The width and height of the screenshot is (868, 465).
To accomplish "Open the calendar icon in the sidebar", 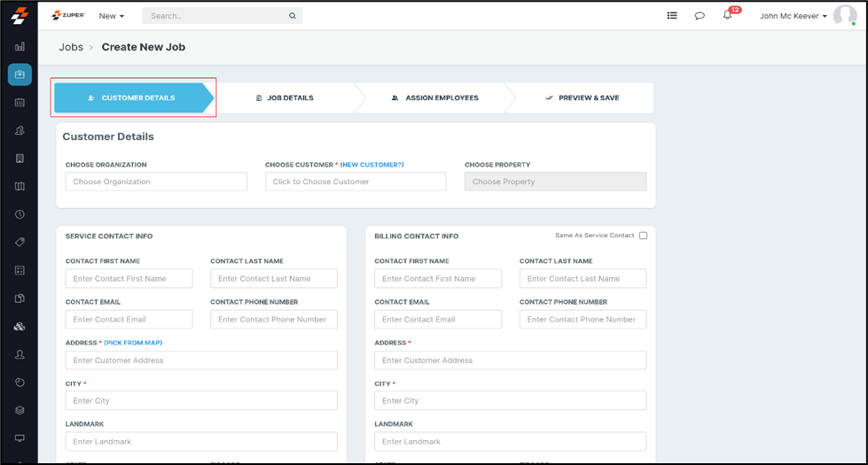I will (20, 102).
